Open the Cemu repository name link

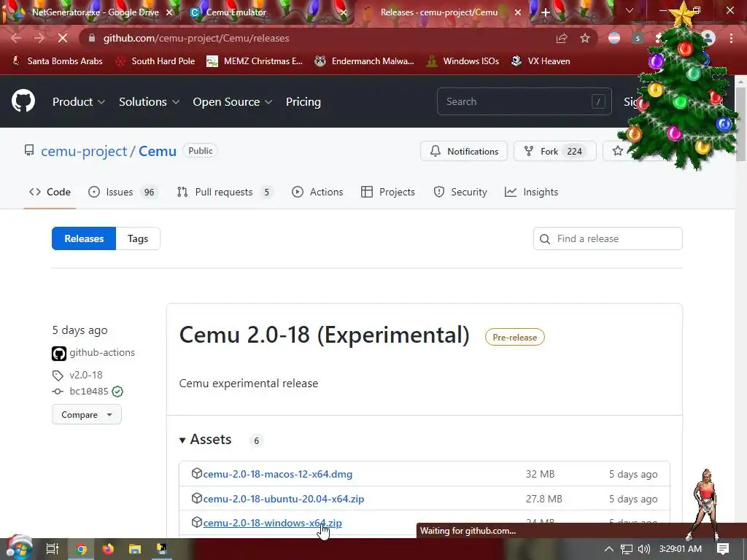coord(158,151)
